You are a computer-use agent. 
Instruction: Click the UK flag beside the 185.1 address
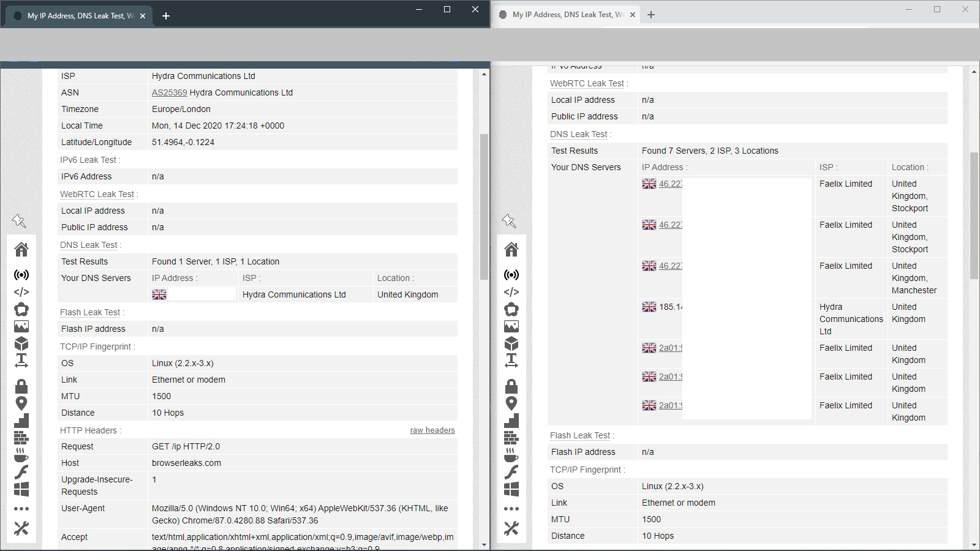coord(649,307)
